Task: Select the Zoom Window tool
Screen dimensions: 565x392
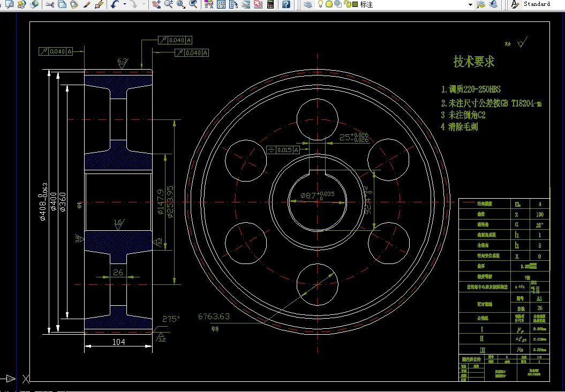Action: [x=180, y=4]
